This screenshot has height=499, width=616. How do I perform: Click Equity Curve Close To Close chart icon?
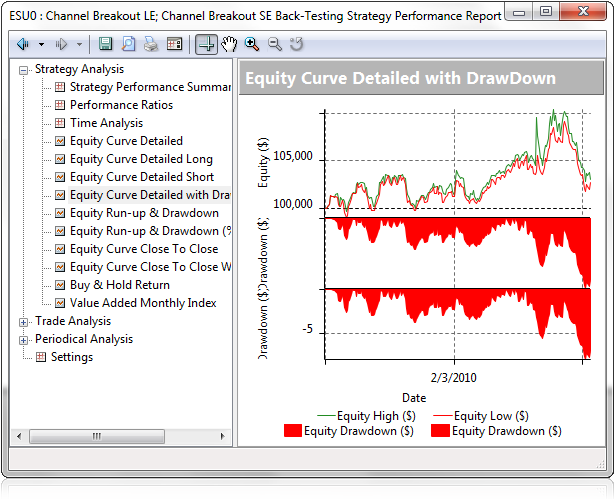click(60, 249)
